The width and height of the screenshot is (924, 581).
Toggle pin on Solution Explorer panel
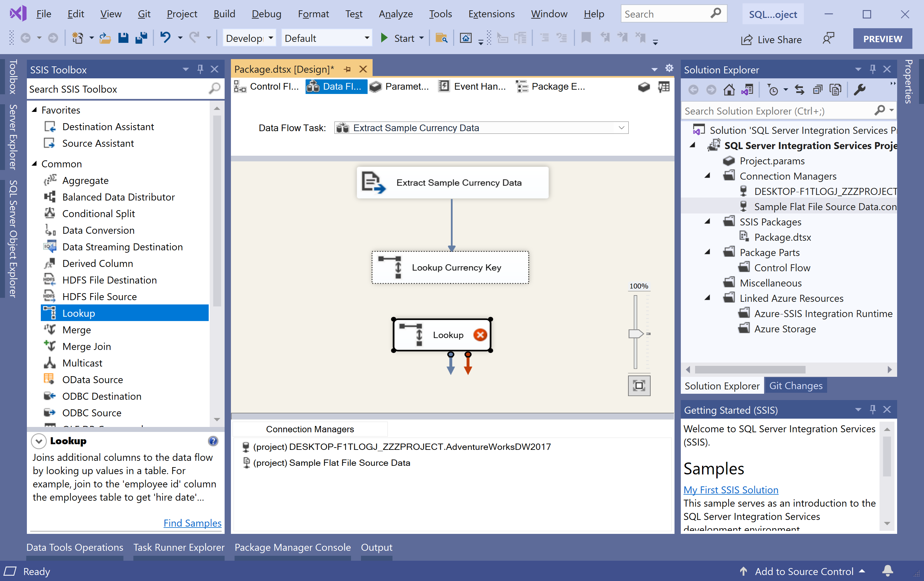click(x=872, y=69)
